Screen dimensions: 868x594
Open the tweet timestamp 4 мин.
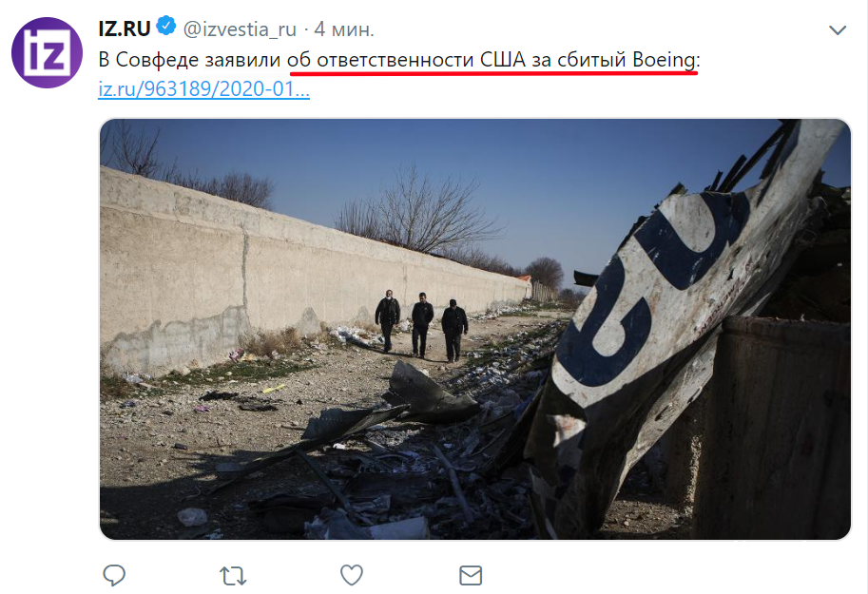coord(344,29)
